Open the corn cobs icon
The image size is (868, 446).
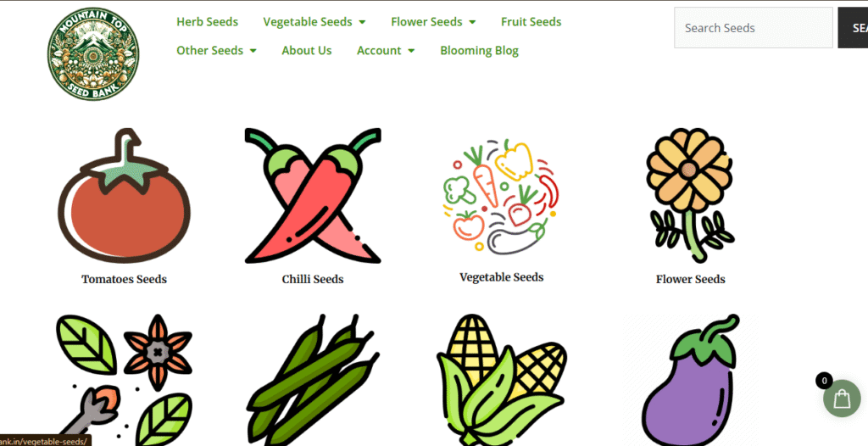[x=502, y=380]
